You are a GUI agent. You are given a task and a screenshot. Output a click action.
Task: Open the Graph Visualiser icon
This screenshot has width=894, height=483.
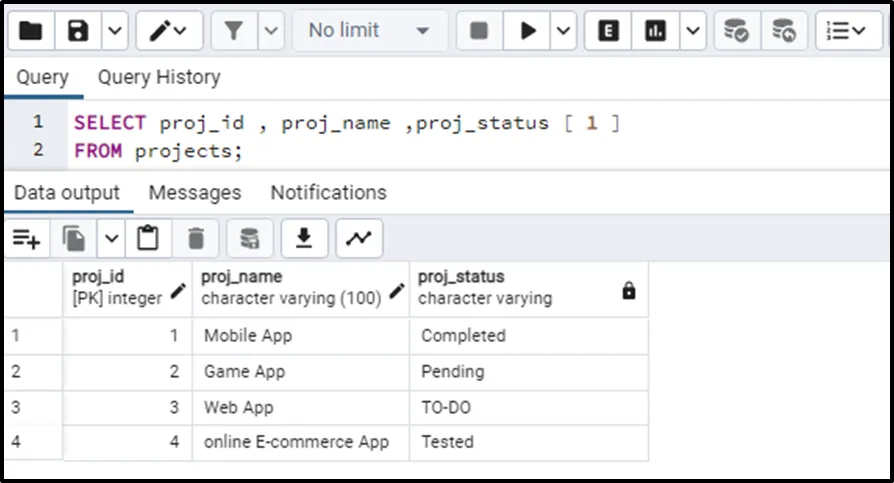pyautogui.click(x=357, y=238)
